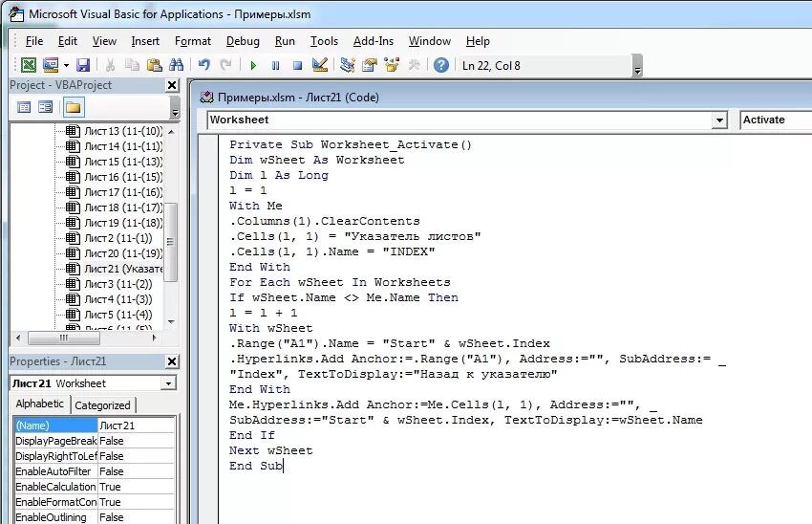Open the Help menu

[478, 41]
